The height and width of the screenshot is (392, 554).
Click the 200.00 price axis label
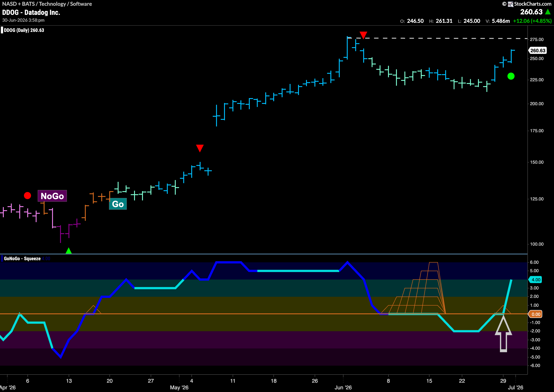pyautogui.click(x=537, y=104)
